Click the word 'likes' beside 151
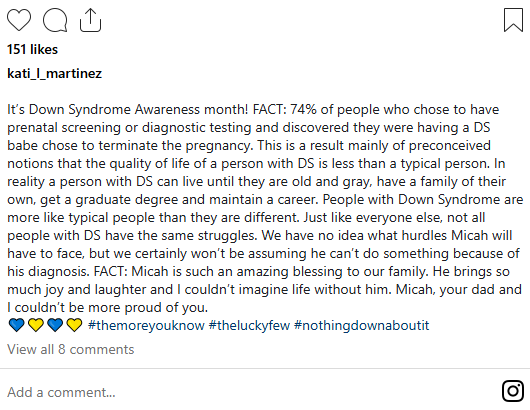Screen dimensions: 530x410 pyautogui.click(x=44, y=49)
